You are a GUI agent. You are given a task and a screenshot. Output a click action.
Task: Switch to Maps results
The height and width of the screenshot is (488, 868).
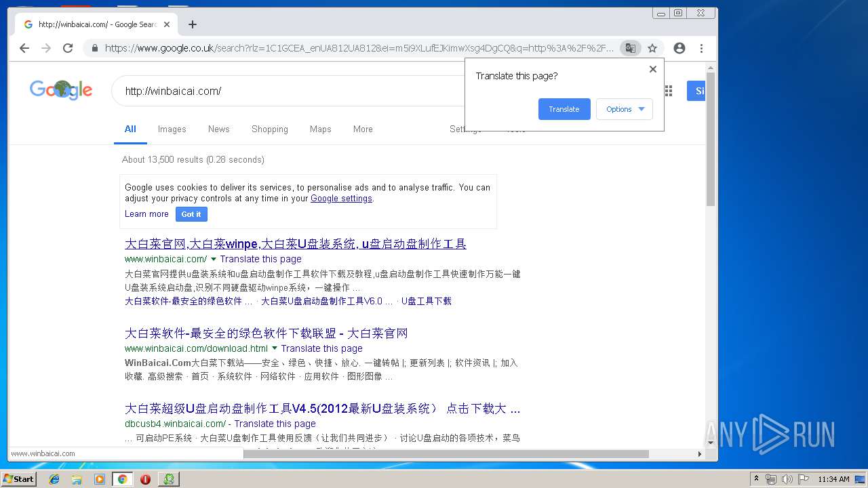[x=321, y=129]
